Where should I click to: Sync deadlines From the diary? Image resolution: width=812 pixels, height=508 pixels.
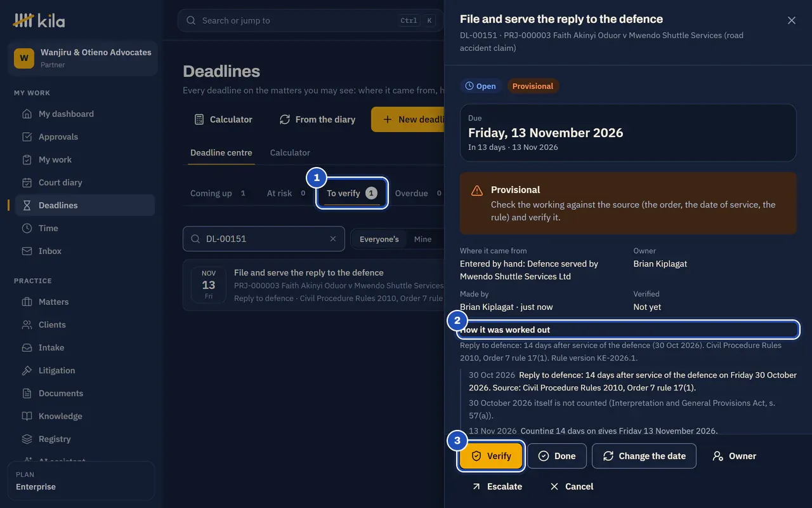(317, 119)
